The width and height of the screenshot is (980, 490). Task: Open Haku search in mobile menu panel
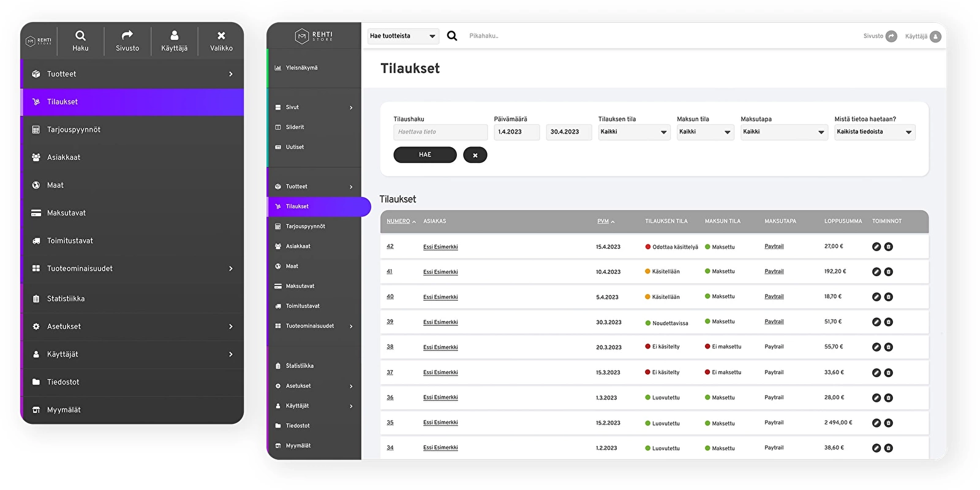point(80,41)
